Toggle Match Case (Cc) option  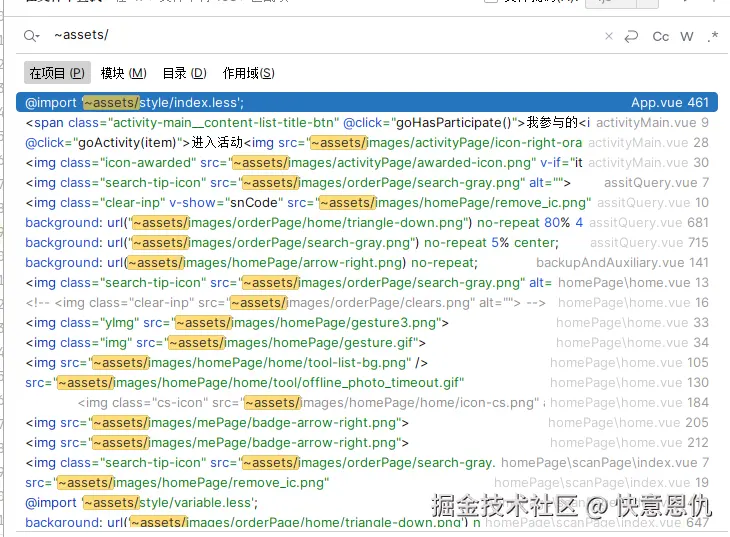[x=661, y=36]
